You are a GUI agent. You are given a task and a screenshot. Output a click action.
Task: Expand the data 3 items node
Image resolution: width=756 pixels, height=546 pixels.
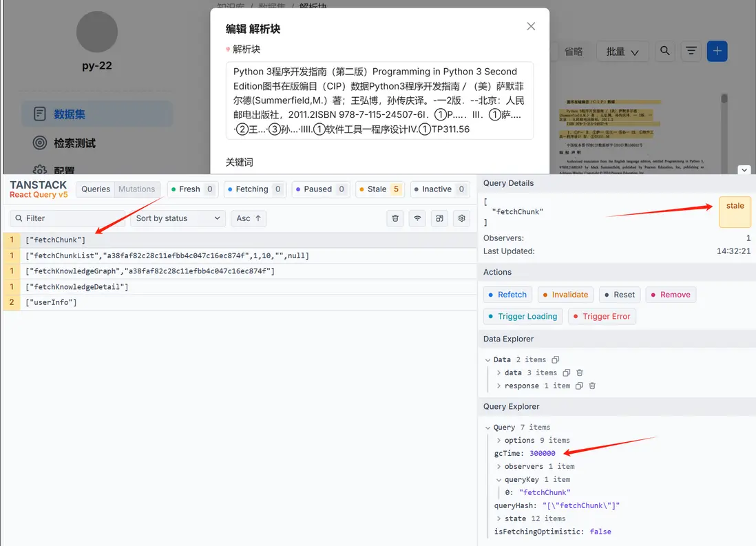pos(498,373)
